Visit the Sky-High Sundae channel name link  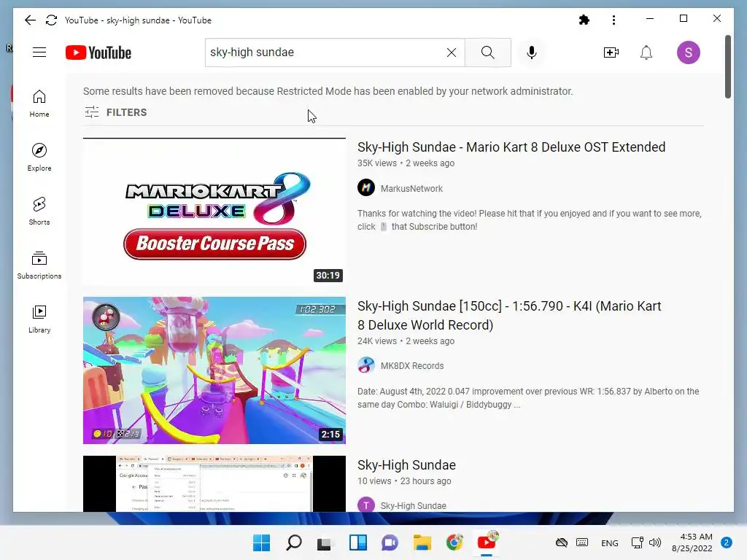point(413,506)
